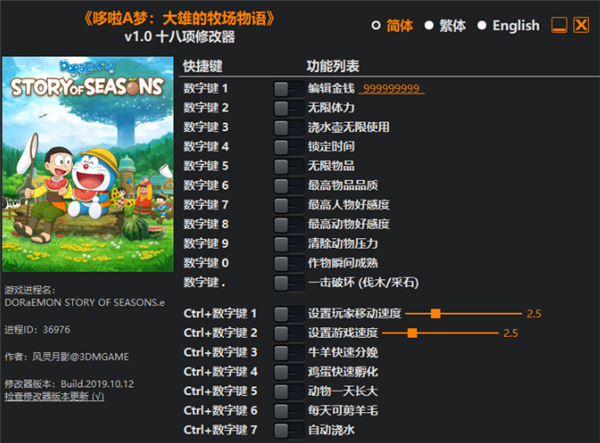This screenshot has height=443, width=600.
Task: Enable 最高物品品质 toggle
Action: click(289, 186)
